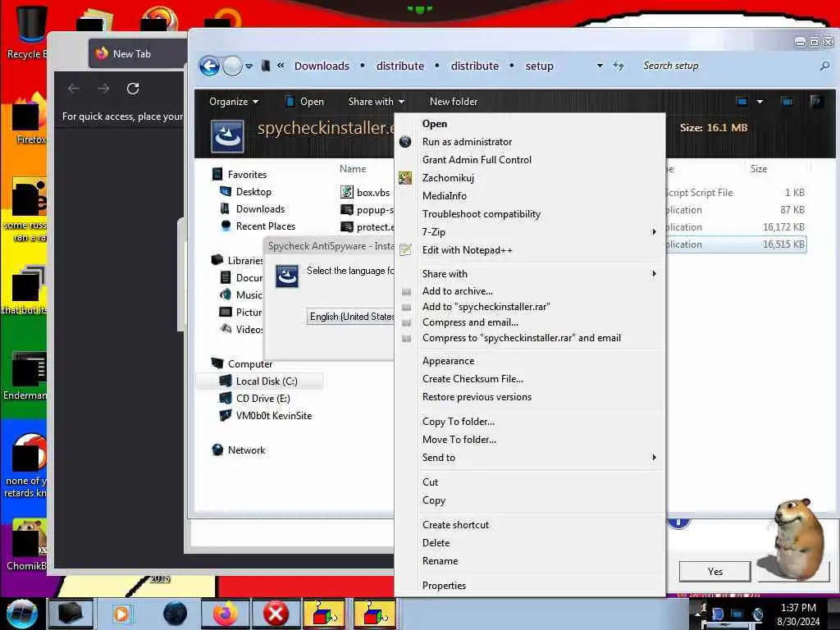Expand the Send to submenu
Screen dimensions: 840x630
pyautogui.click(x=529, y=458)
